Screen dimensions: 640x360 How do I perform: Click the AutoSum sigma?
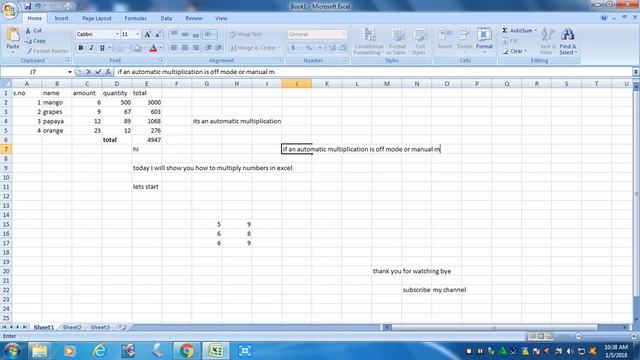pyautogui.click(x=505, y=31)
